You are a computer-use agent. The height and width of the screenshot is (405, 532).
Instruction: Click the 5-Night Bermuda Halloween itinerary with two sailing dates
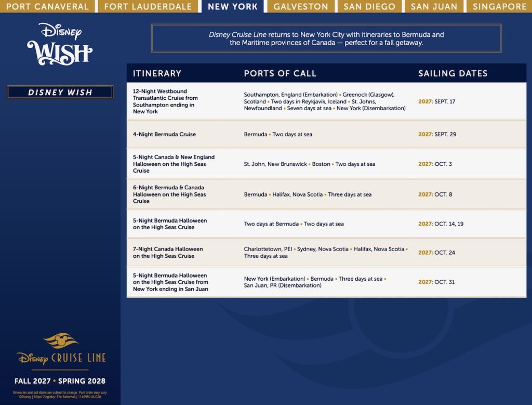[170, 224]
